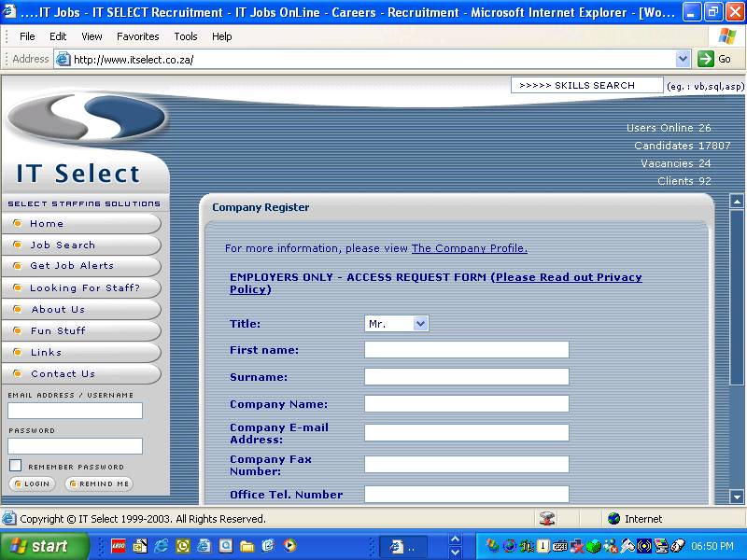Open the Links page
This screenshot has height=560, width=747.
[x=81, y=353]
